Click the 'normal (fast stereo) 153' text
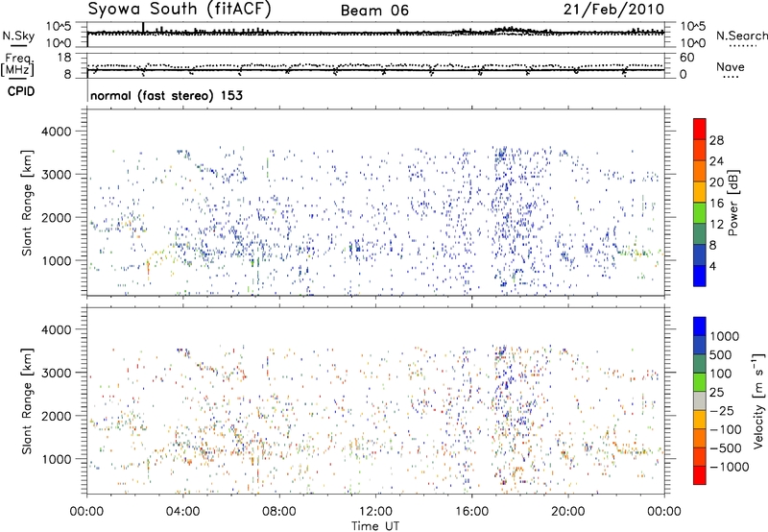The image size is (768, 532). click(x=166, y=95)
